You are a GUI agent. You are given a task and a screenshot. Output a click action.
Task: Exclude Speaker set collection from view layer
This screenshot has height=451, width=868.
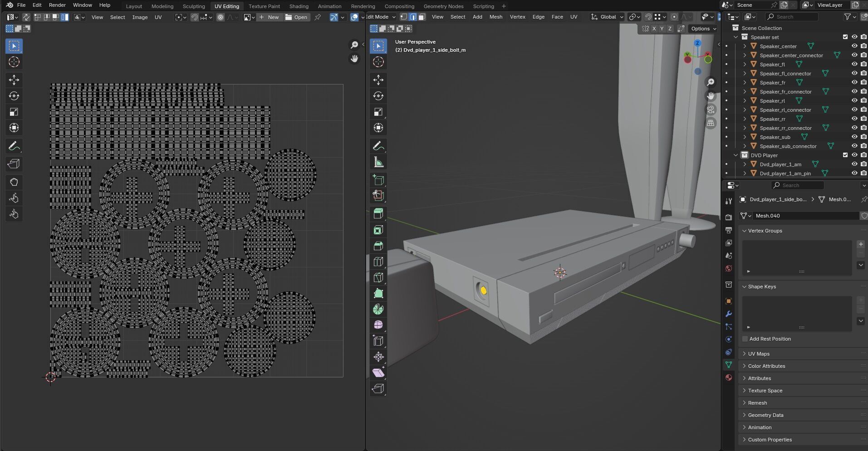point(845,37)
